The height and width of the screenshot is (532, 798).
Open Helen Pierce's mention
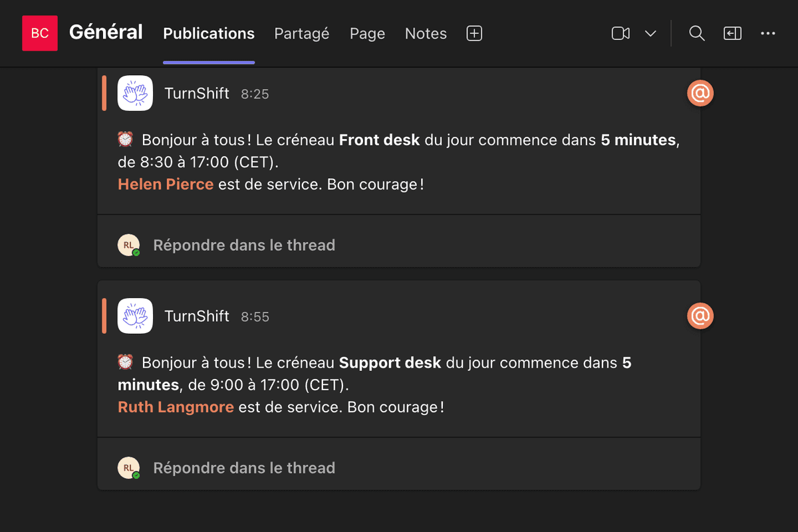click(166, 184)
